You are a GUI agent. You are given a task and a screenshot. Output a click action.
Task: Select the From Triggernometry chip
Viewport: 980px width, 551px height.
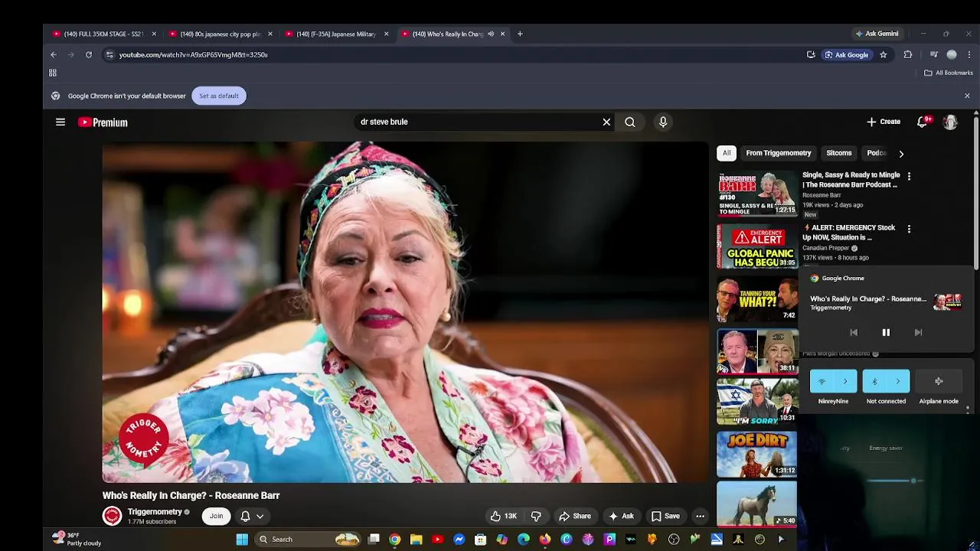pyautogui.click(x=779, y=153)
